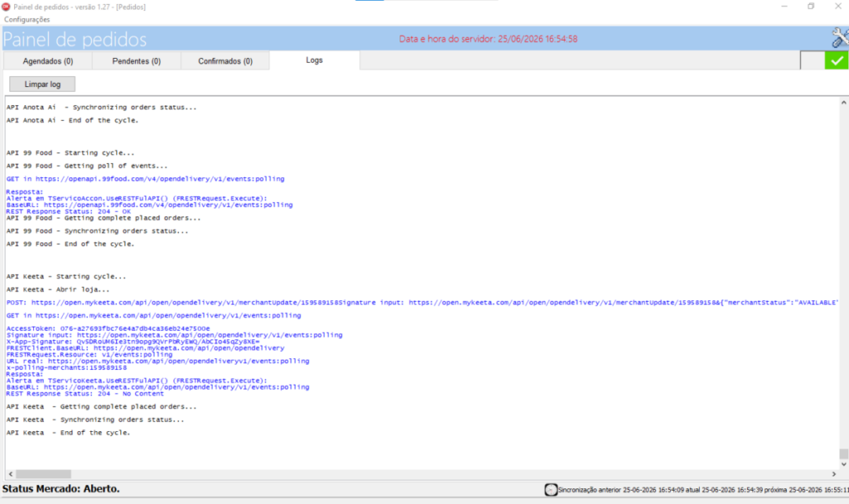Select the Logs tab
Screen dimensions: 849x504
[x=314, y=60]
